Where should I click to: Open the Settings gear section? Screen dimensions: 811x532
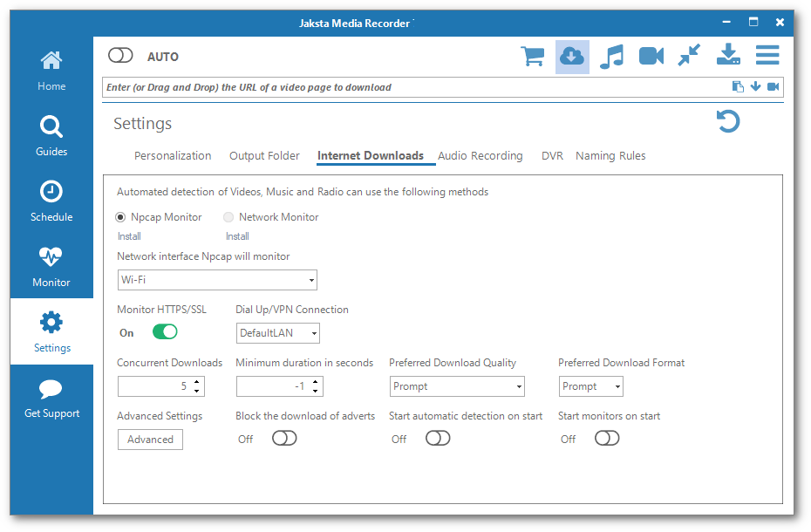click(51, 331)
